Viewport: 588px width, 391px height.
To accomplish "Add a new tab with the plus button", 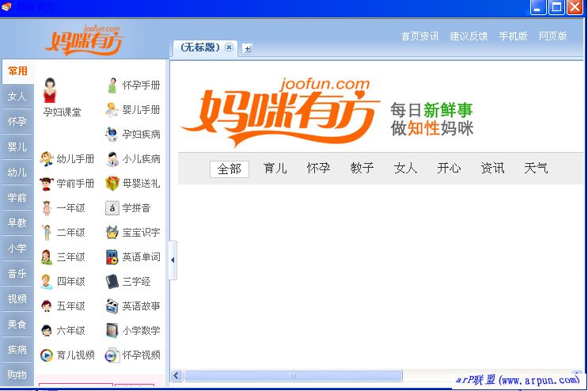I will [247, 49].
